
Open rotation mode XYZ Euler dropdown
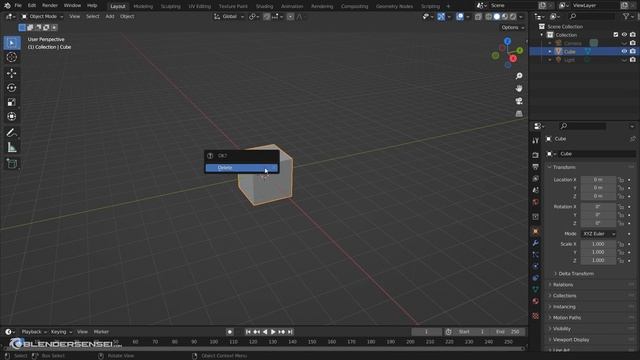[x=598, y=234]
